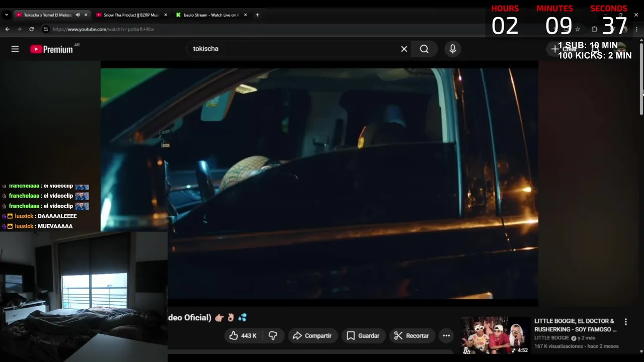Image resolution: width=644 pixels, height=362 pixels.
Task: Open the YouTube account avatar
Action: 621,49
